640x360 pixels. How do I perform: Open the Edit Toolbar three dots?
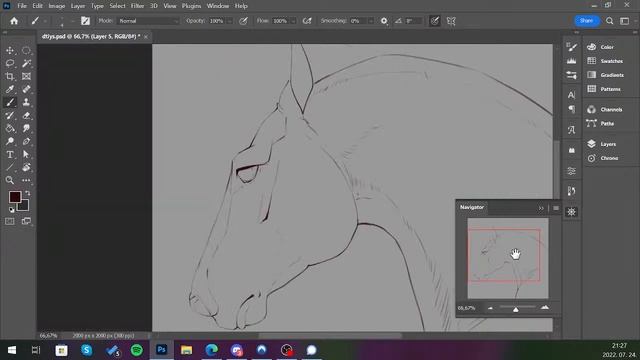[x=26, y=180]
